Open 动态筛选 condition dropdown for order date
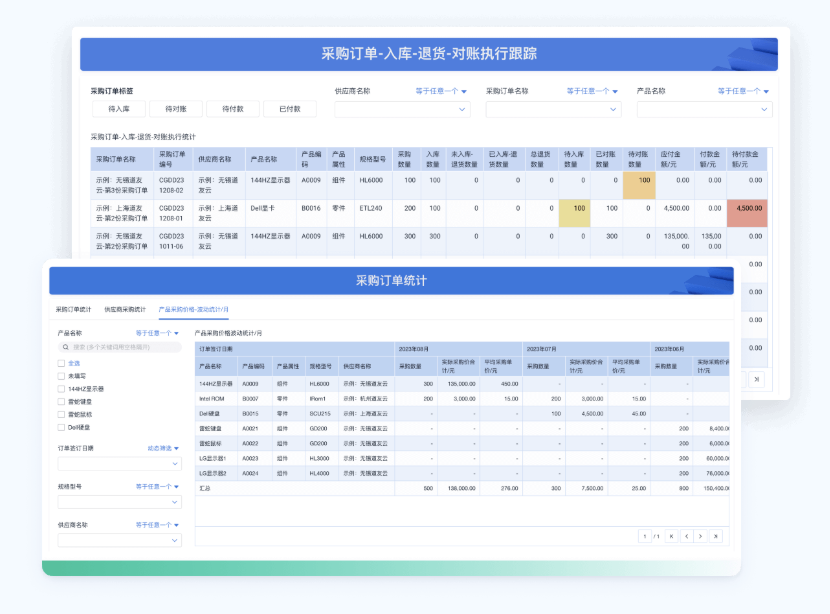 pos(163,448)
